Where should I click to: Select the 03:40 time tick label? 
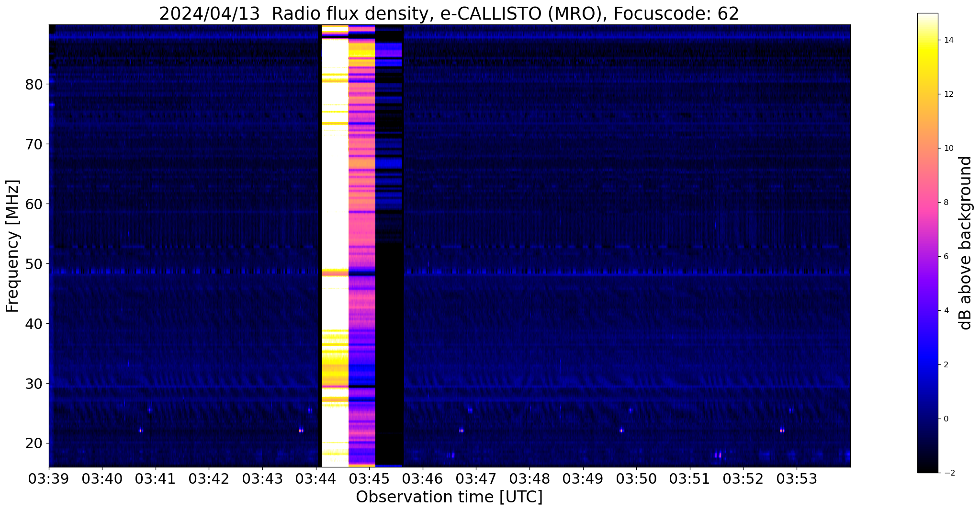click(x=102, y=479)
